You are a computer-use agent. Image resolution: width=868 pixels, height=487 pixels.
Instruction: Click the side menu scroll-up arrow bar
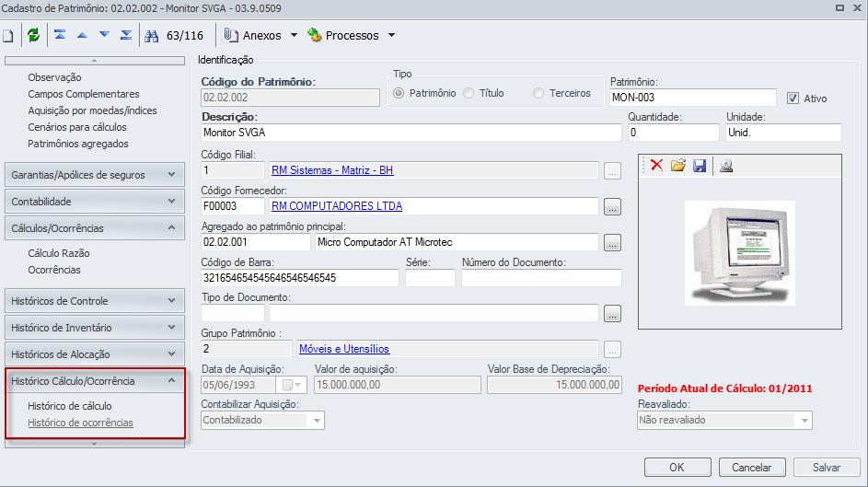click(x=95, y=61)
